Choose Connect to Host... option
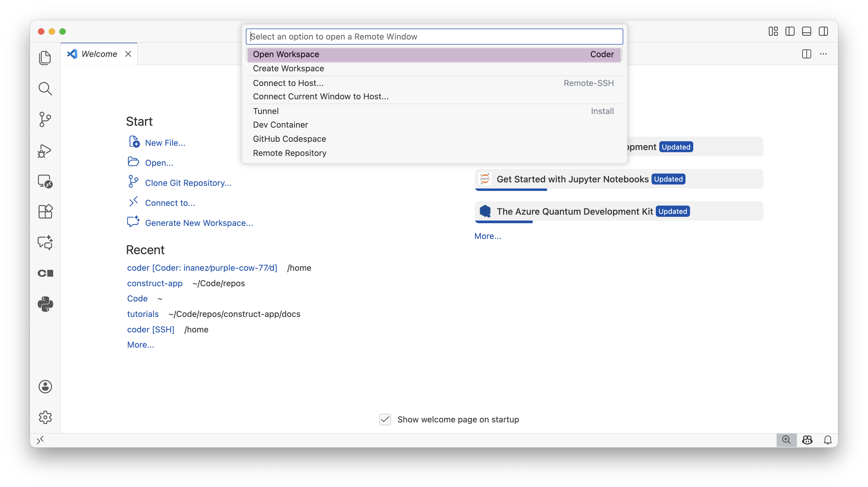This screenshot has width=868, height=487. pyautogui.click(x=434, y=83)
